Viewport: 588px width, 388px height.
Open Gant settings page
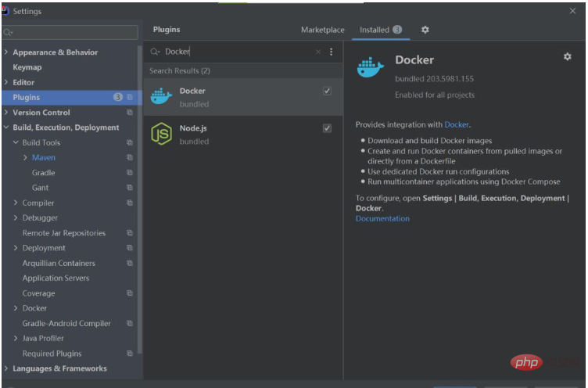(40, 188)
